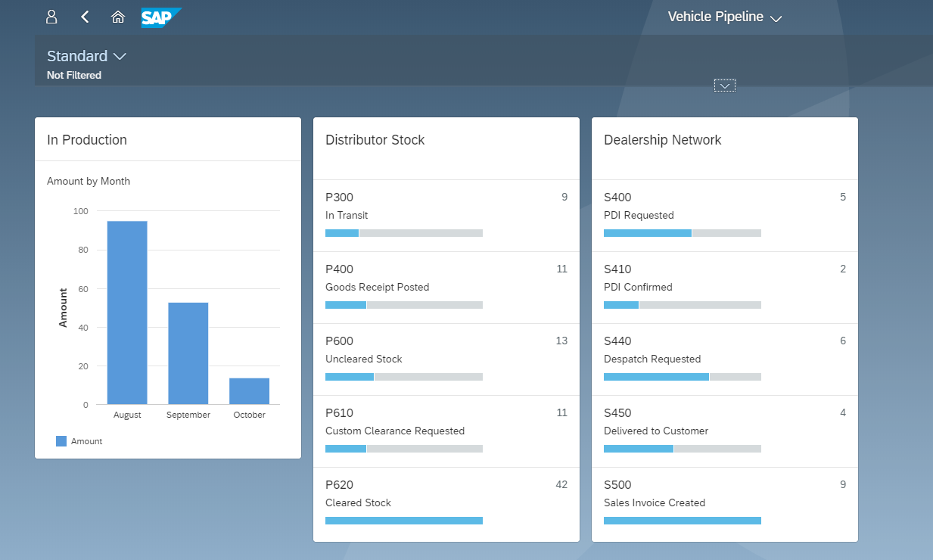Open the S400 PDI Requested row
The image size is (933, 560).
(725, 216)
